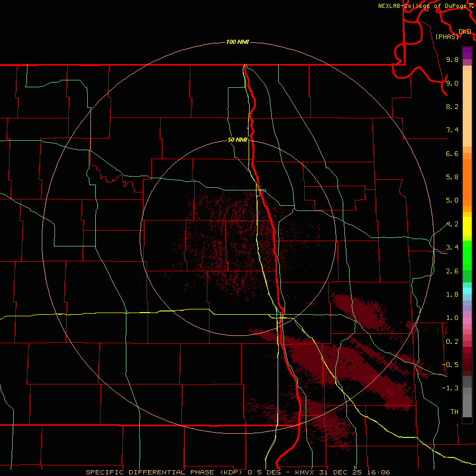476x476 pixels.
Task: Pick the bright green segment of the color bar
Action: click(x=467, y=254)
